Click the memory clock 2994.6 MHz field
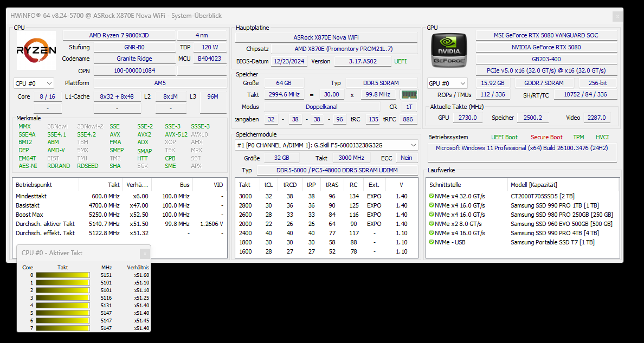 (284, 94)
